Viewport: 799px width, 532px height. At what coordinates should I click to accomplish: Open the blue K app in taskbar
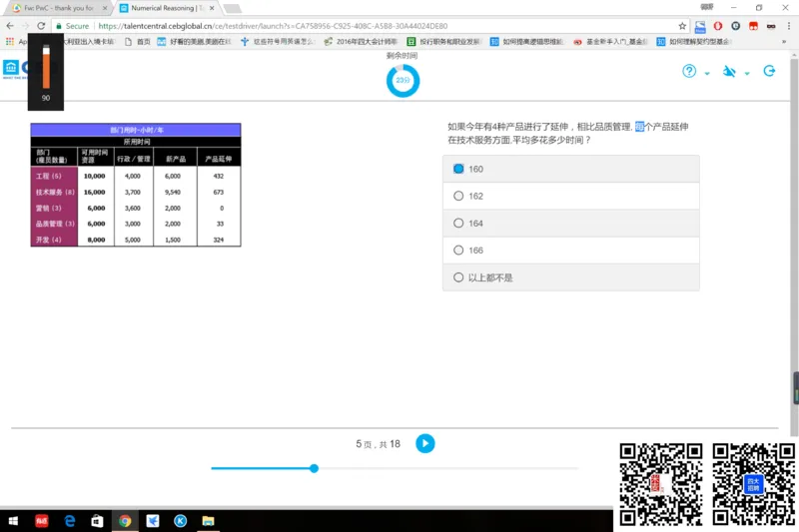coord(180,520)
